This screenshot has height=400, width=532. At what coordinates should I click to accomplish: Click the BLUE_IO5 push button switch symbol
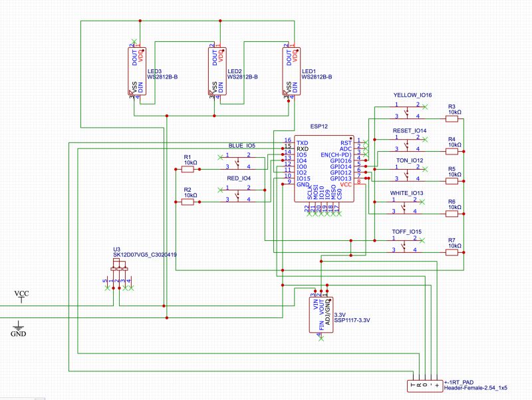(x=238, y=162)
